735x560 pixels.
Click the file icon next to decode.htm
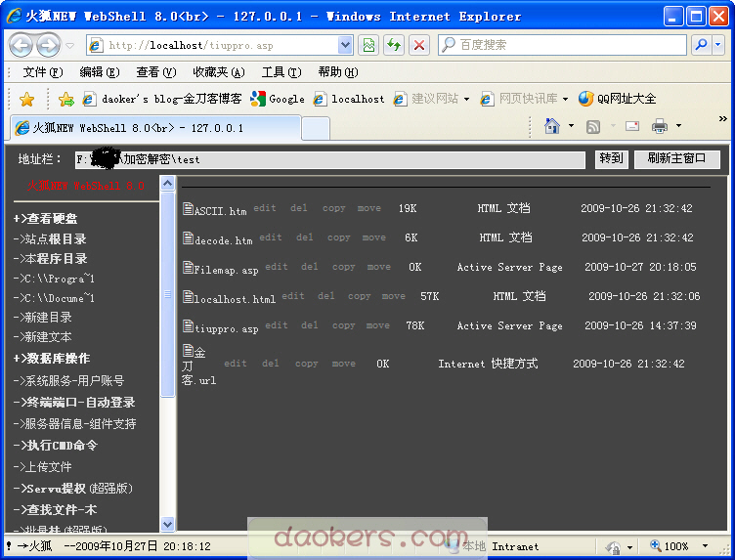pyautogui.click(x=188, y=238)
